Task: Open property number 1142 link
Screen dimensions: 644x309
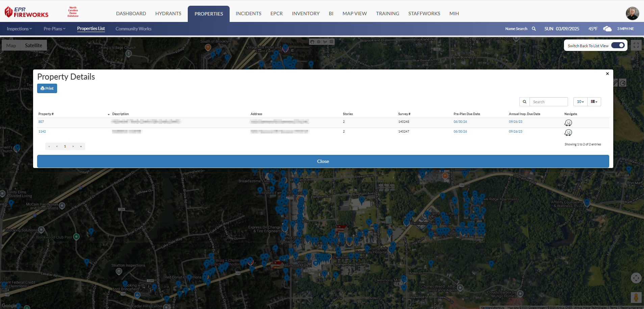Action: pos(42,132)
